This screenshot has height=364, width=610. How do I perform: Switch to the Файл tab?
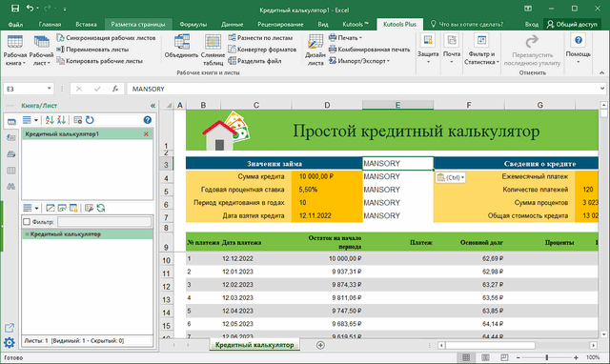pyautogui.click(x=15, y=24)
